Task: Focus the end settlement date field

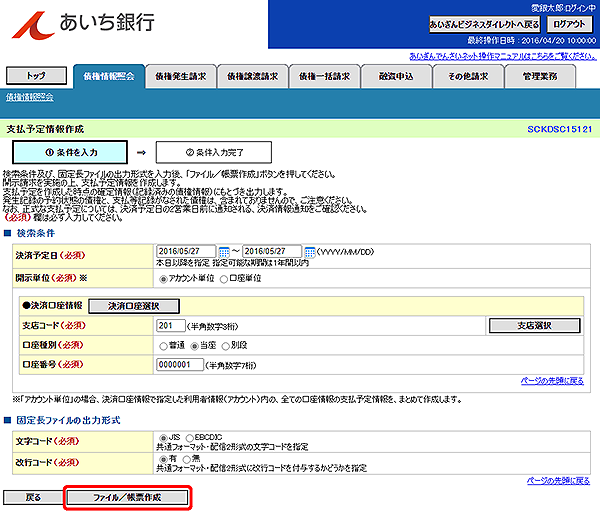Action: 272,251
